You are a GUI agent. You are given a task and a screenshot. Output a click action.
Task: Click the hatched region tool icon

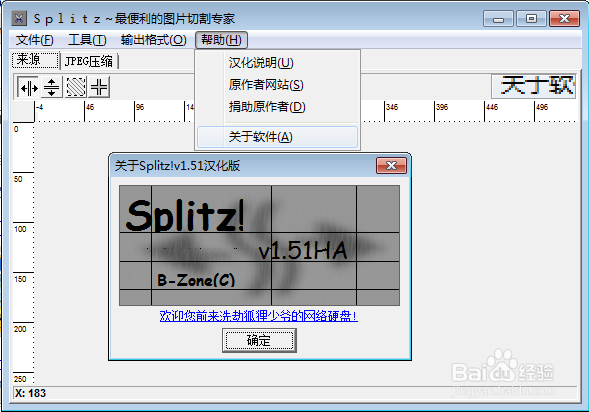coord(76,87)
